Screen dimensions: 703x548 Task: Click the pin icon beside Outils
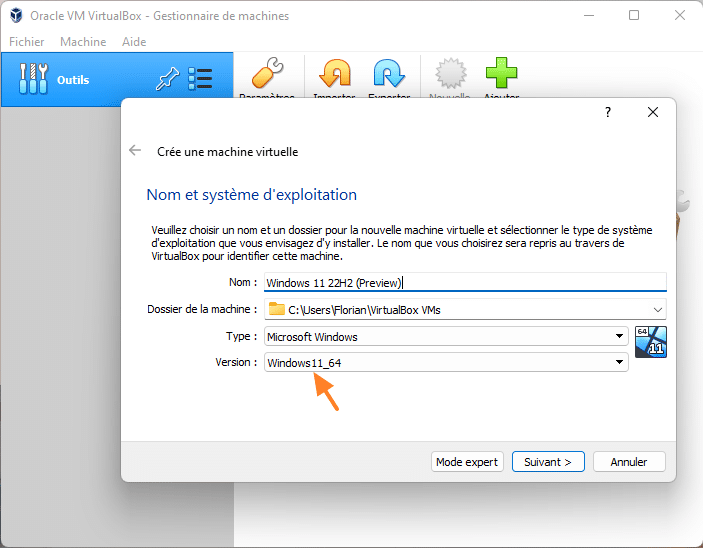(x=167, y=79)
